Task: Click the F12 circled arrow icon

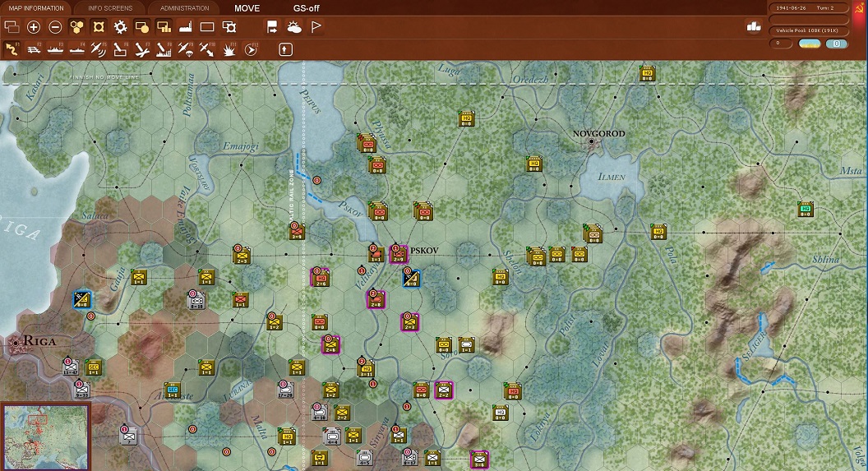Action: pos(250,49)
